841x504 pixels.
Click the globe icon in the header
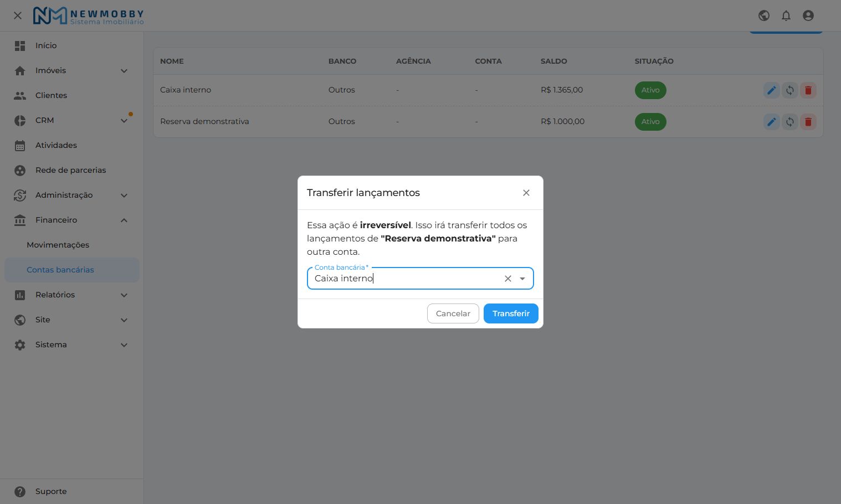764,16
